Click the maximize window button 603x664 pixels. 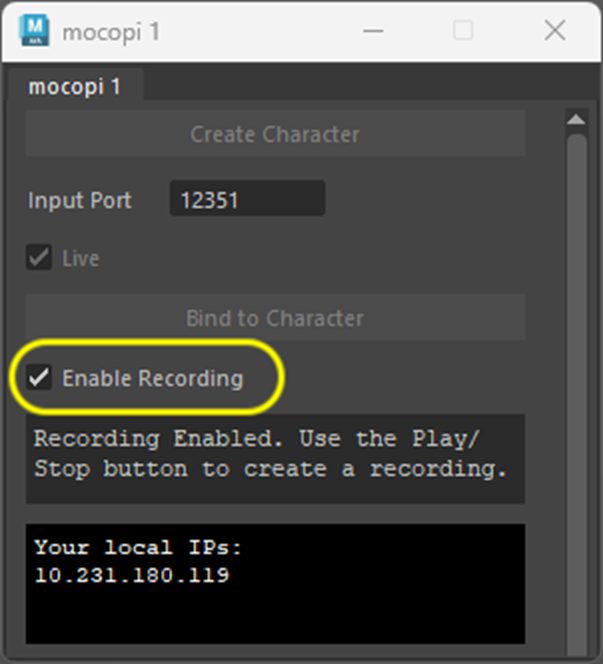pyautogui.click(x=463, y=31)
